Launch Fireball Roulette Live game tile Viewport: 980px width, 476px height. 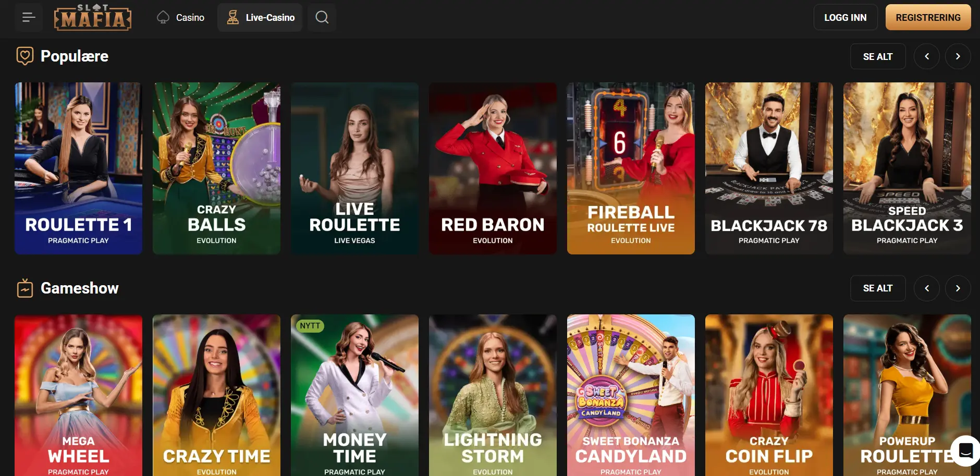(631, 168)
